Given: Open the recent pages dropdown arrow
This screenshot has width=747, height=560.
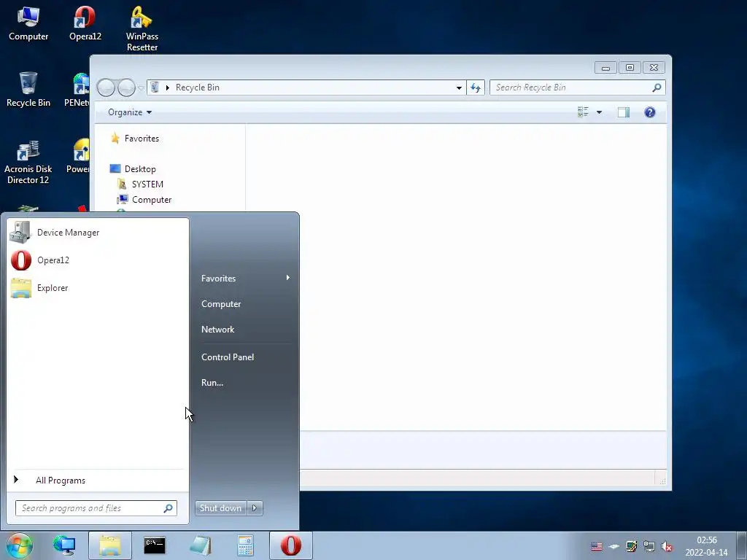Looking at the screenshot, I should coord(141,88).
